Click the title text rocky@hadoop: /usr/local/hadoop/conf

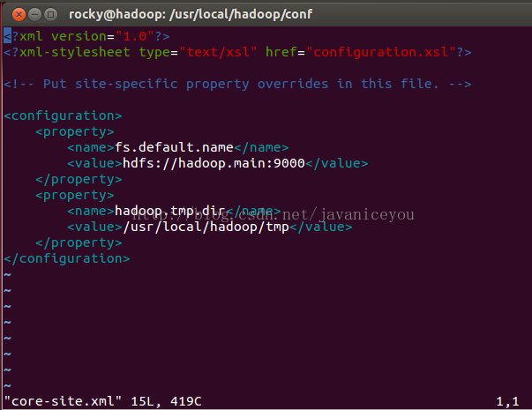pos(191,15)
